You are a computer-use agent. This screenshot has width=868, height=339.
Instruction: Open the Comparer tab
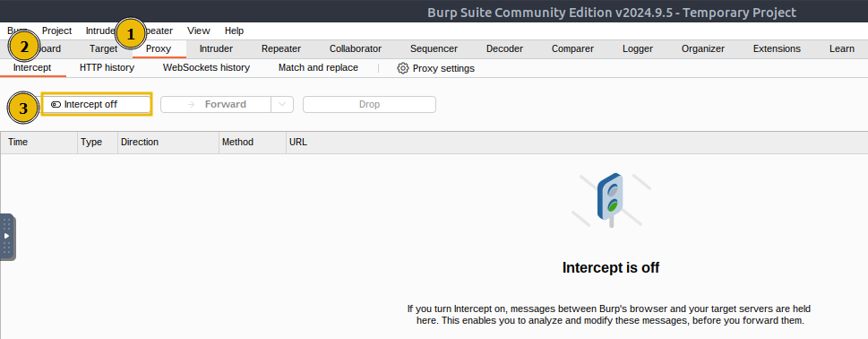coord(572,48)
